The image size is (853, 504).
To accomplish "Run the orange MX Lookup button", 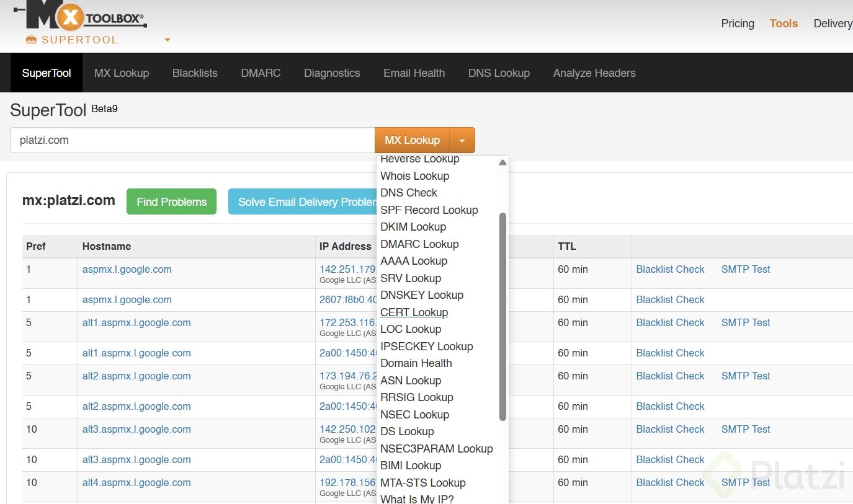I will tap(412, 140).
